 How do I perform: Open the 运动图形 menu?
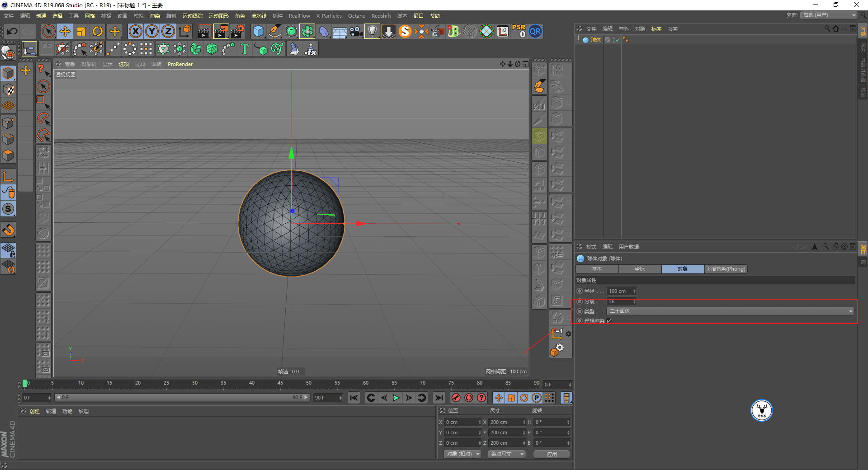pyautogui.click(x=218, y=16)
